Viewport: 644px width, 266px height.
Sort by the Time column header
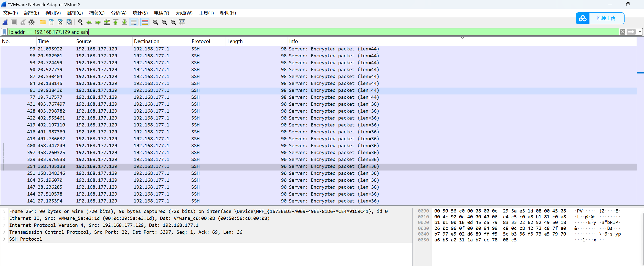pos(56,41)
